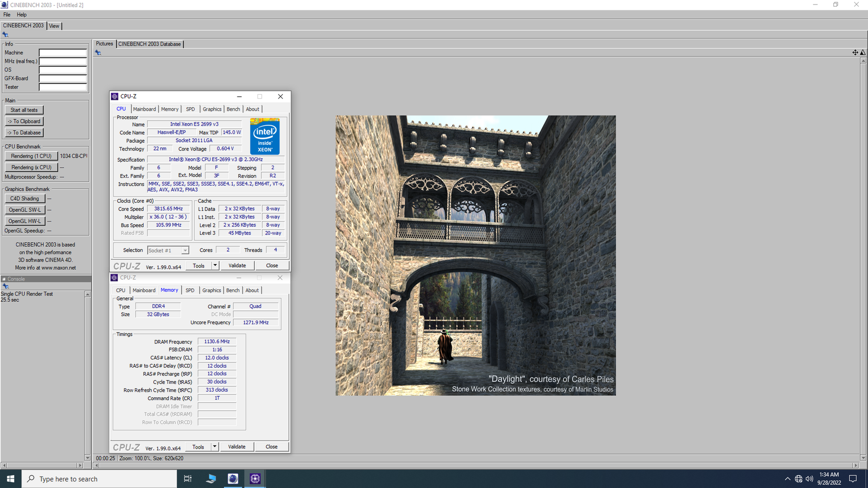Click Validate in upper CPU-Z window

click(237, 266)
